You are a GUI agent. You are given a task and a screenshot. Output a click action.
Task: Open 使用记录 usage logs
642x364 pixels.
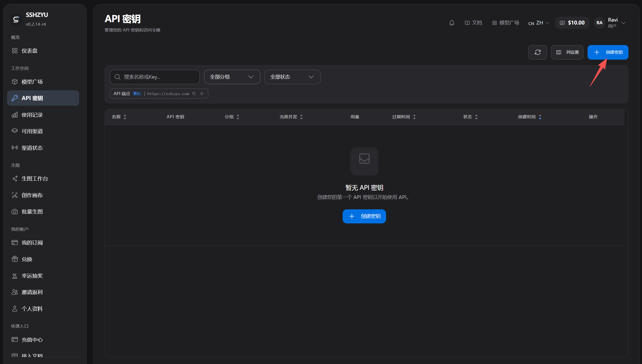coord(43,115)
